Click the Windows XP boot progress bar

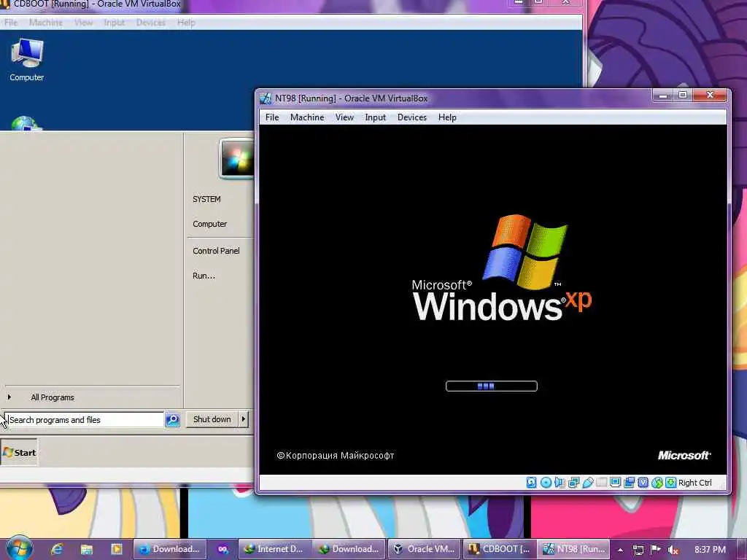[491, 386]
